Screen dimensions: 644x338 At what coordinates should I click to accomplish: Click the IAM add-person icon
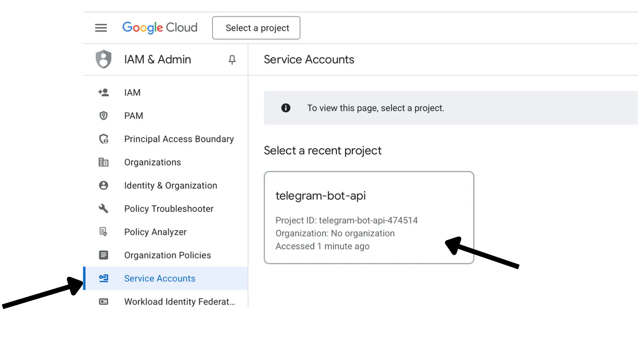click(x=103, y=92)
